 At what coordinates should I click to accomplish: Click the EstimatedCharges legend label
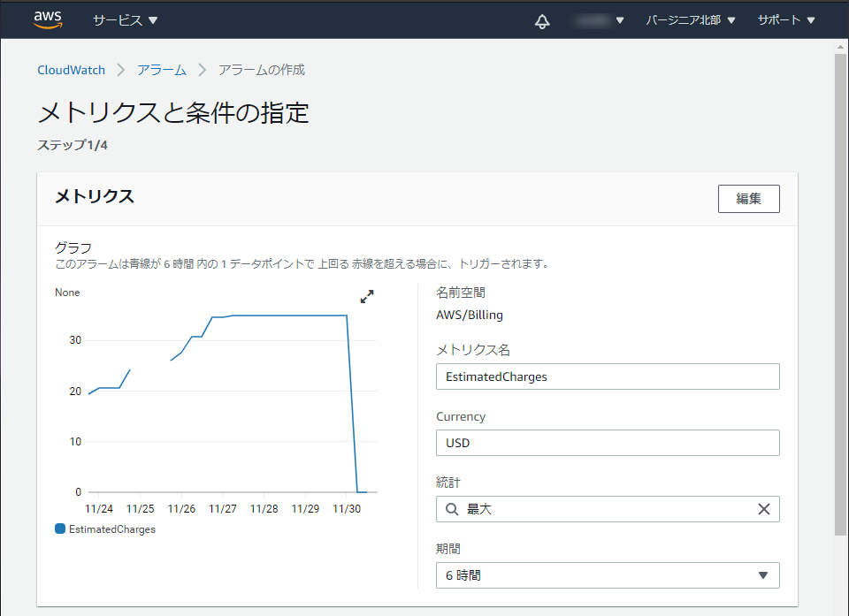112,529
